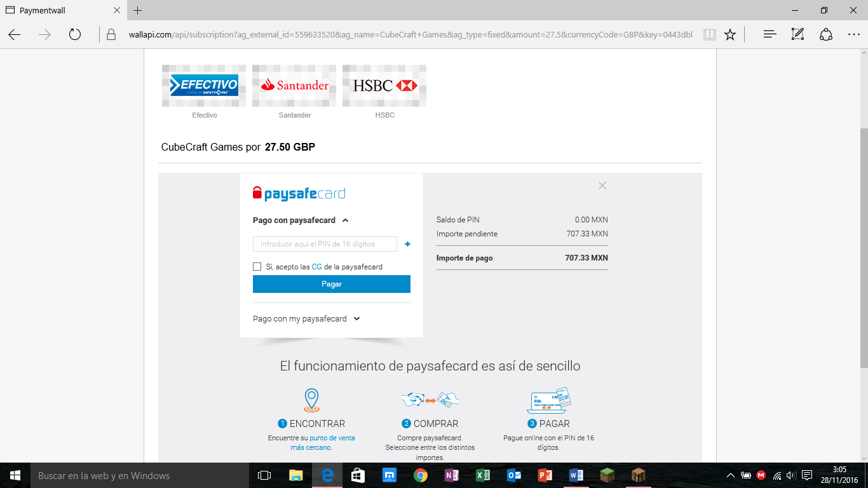
Task: Go back to previous page
Action: [15, 34]
